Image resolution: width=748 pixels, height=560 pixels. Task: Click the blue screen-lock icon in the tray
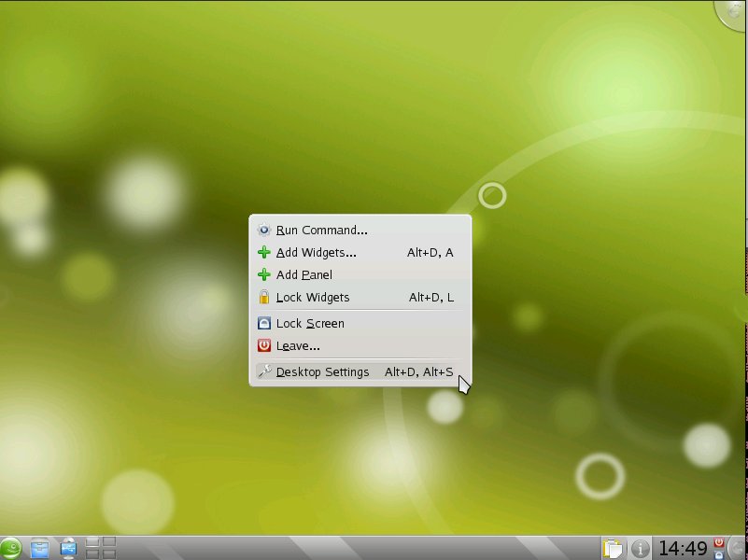(717, 554)
